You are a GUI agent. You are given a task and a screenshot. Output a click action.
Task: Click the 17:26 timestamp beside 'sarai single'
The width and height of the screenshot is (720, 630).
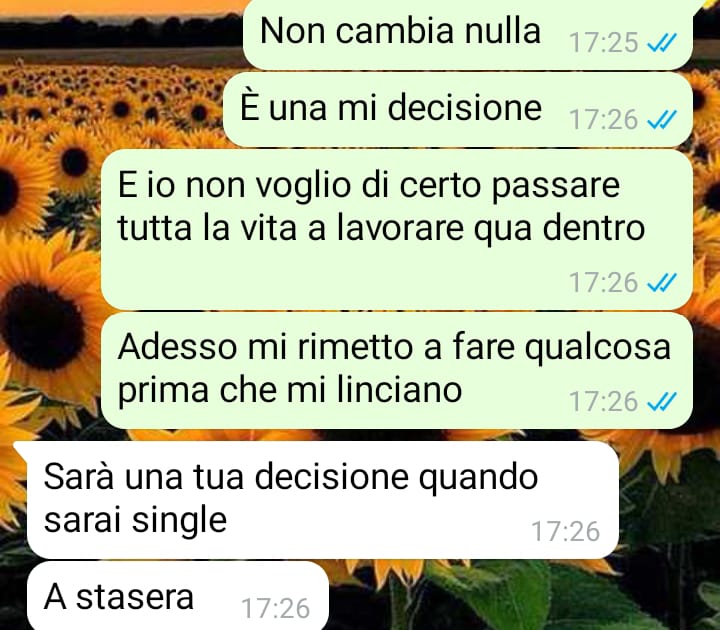click(x=566, y=531)
